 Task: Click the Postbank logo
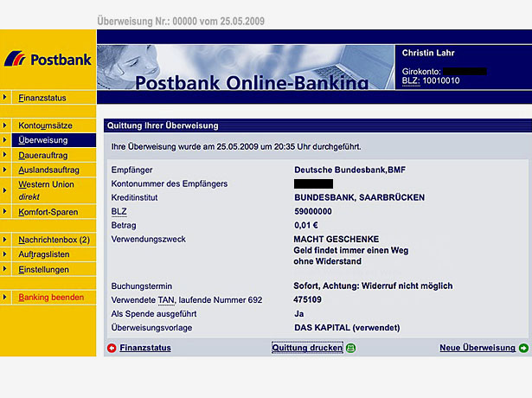[48, 60]
